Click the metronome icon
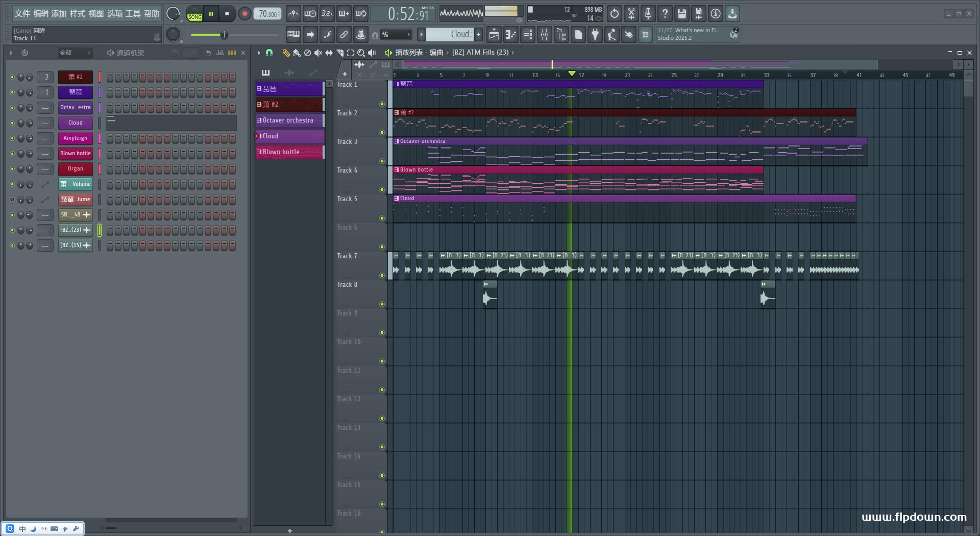 point(293,14)
